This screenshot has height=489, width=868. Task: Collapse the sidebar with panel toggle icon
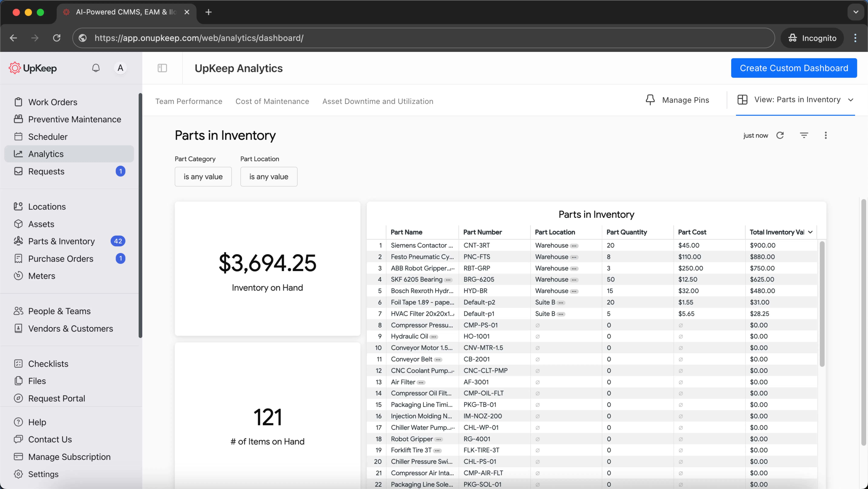[x=162, y=68]
